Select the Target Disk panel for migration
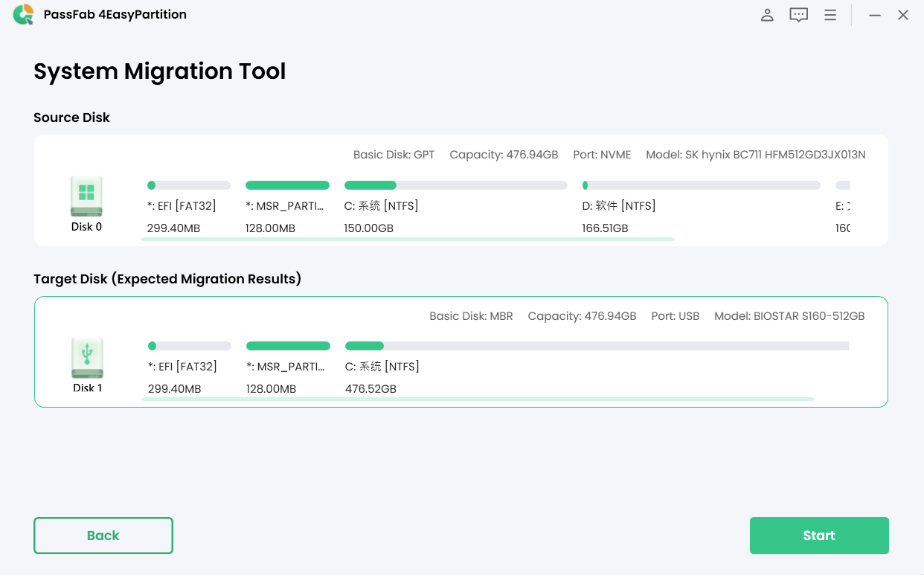 point(461,351)
